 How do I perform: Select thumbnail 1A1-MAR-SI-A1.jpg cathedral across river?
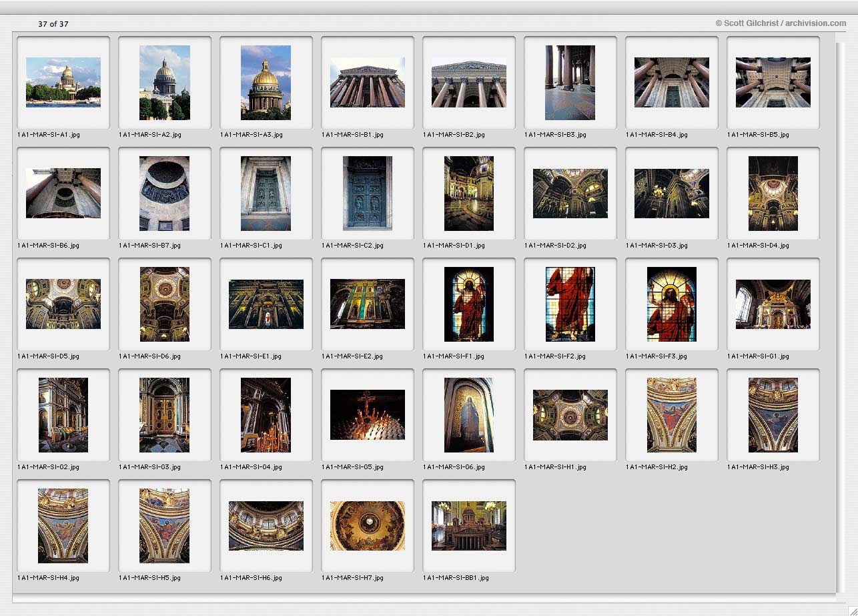click(x=63, y=82)
